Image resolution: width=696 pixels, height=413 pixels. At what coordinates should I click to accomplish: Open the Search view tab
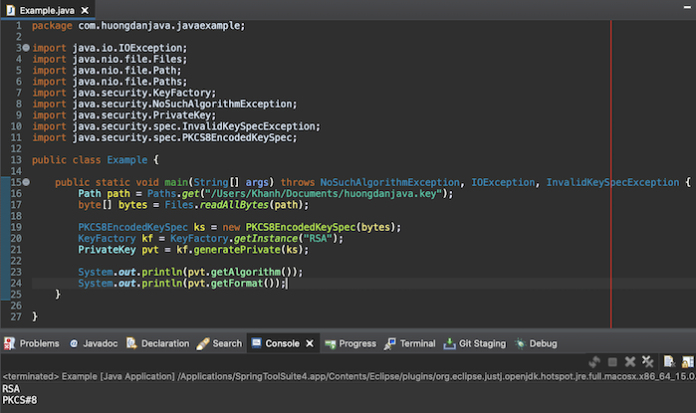(226, 343)
